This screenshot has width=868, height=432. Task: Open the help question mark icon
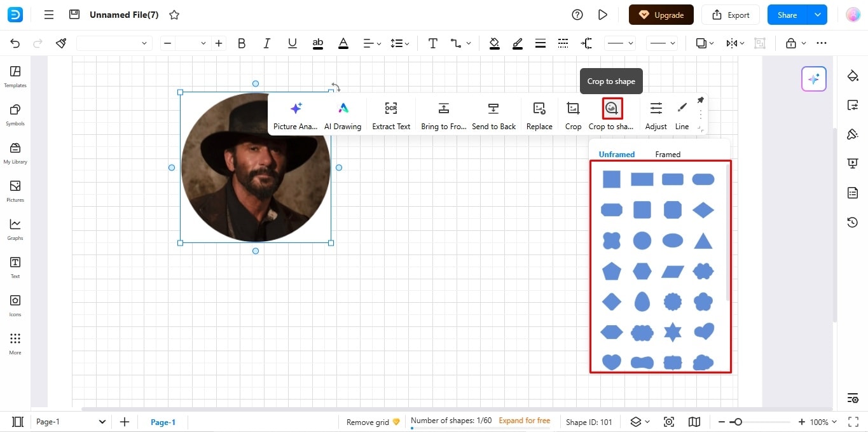577,15
